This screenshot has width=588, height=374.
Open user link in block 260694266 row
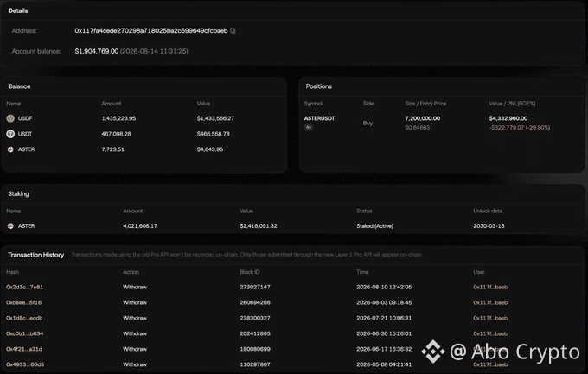(x=490, y=302)
